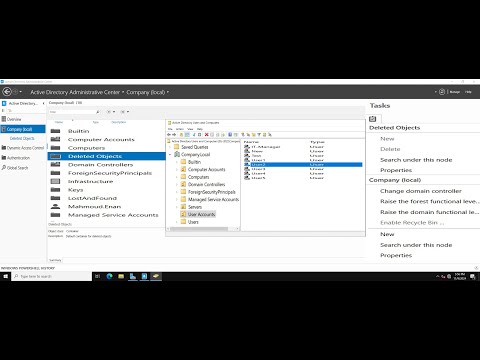Select the Domain Controllers row in Administrative Center

(107, 165)
